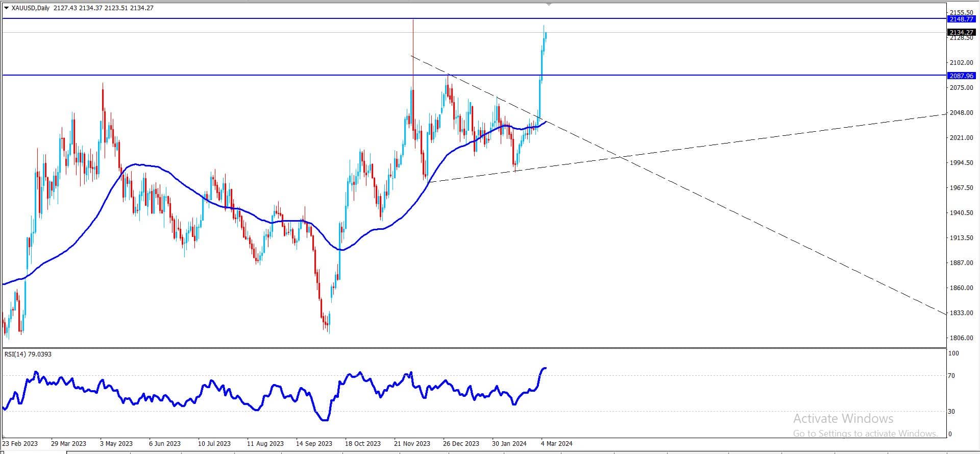Click the 2148.77 price label
Viewport: 980px width, 454px height.
pyautogui.click(x=961, y=19)
